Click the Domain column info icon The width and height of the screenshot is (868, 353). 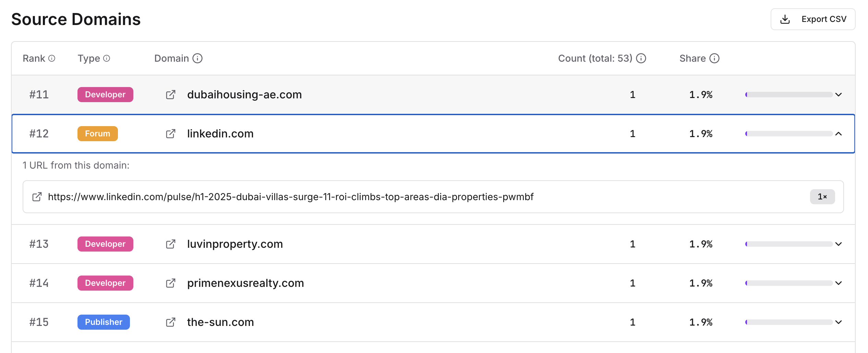pos(197,58)
